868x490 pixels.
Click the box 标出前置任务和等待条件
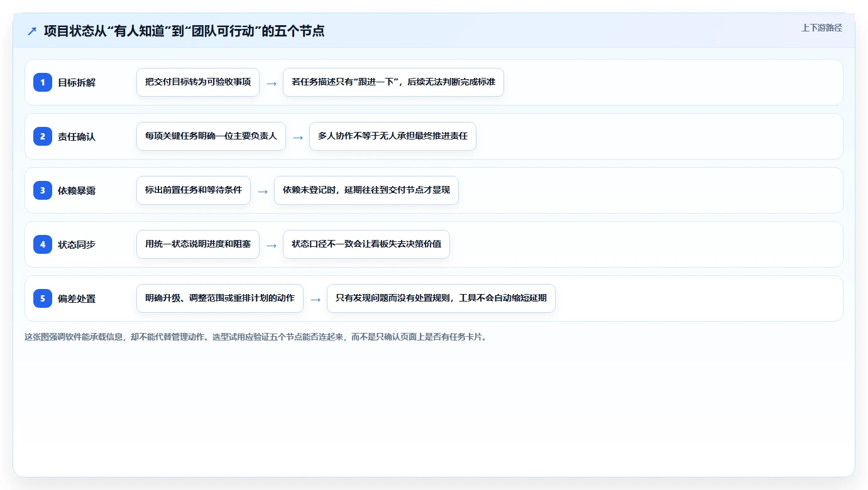coord(194,190)
